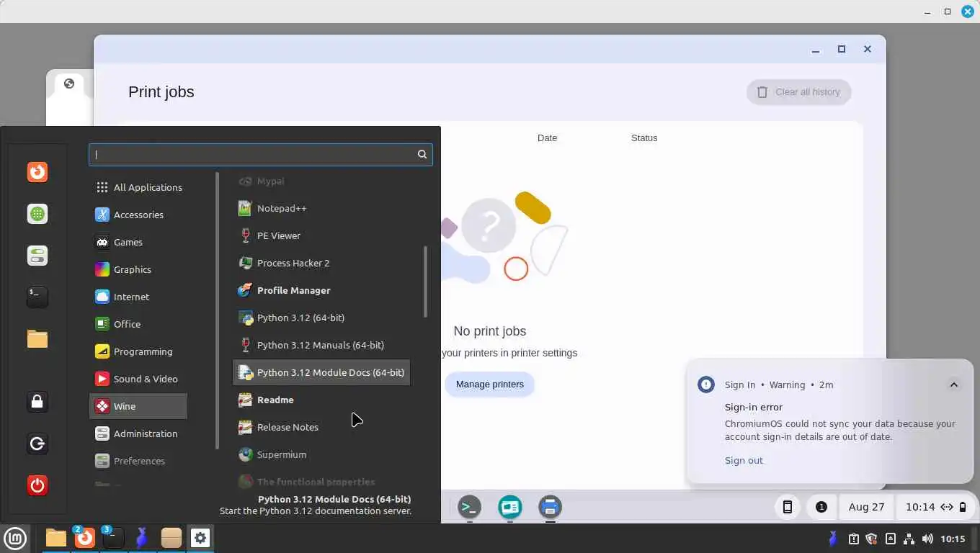Open the blue fish taskbar app
The image size is (980, 553).
pyautogui.click(x=142, y=538)
